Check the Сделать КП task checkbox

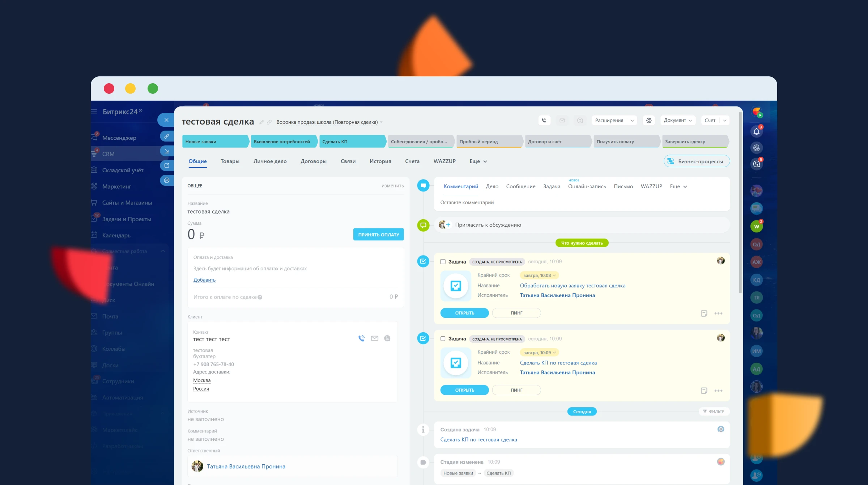pos(443,339)
